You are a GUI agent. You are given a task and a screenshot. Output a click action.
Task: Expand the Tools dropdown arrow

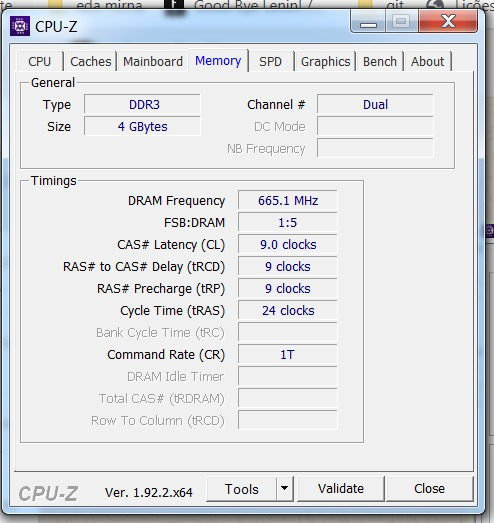click(x=285, y=489)
